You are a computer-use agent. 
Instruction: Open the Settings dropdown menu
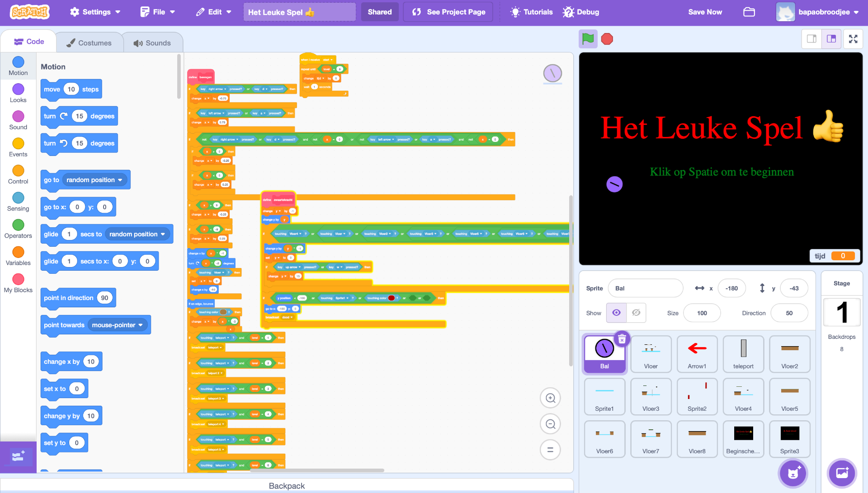(x=95, y=12)
